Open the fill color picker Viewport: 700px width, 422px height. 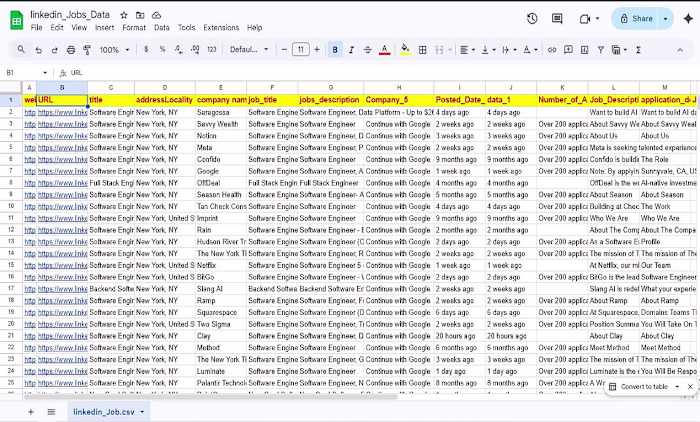405,50
